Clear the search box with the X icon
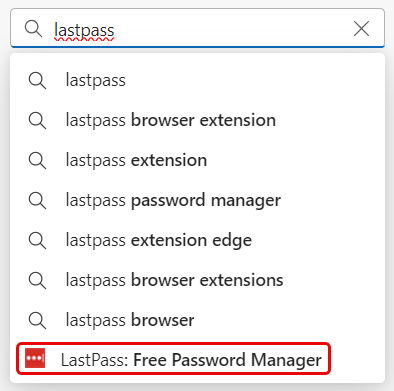 pyautogui.click(x=362, y=28)
